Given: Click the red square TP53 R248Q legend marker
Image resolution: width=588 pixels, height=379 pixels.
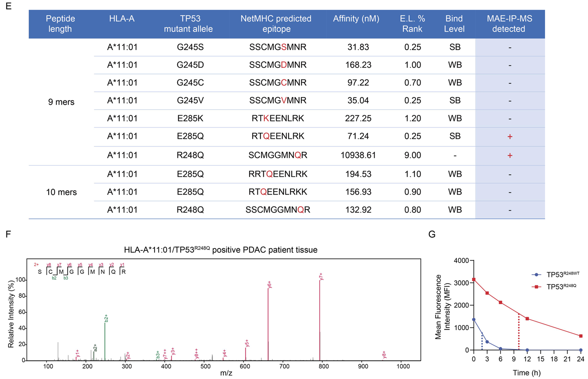Looking at the screenshot, I should [x=537, y=287].
